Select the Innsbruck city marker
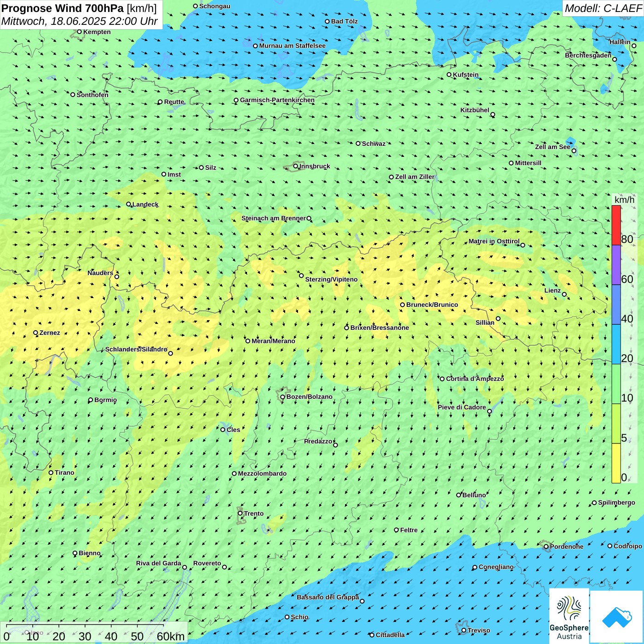644x644 pixels. pos(296,166)
